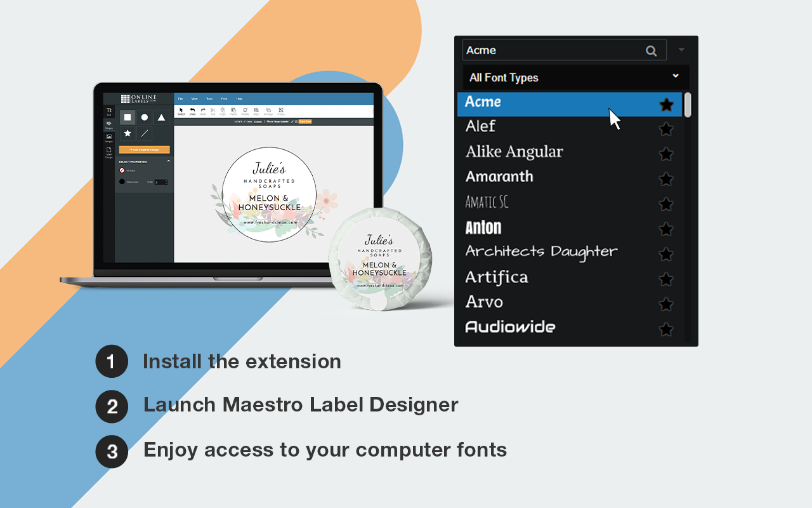Click the Stroke Color swatch
The width and height of the screenshot is (812, 508).
click(122, 181)
